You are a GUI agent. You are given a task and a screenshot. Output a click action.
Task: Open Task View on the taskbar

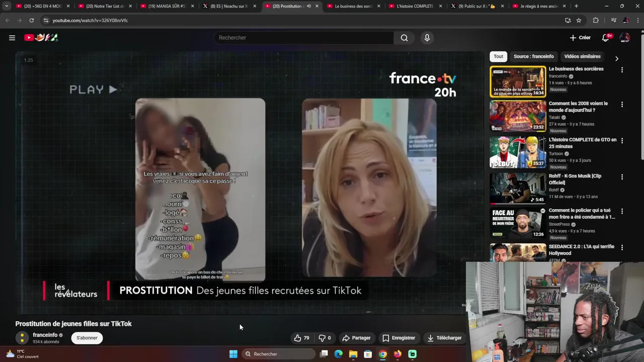coord(324,354)
